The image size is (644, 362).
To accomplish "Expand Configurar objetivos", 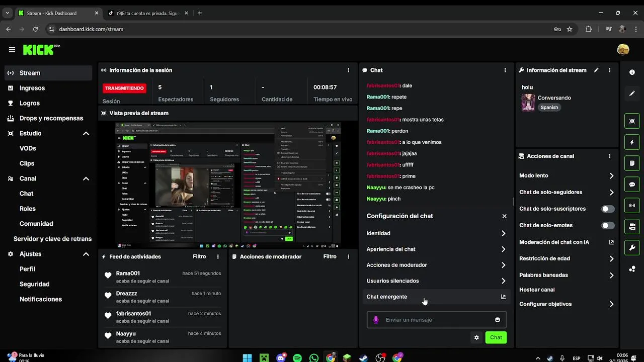I will click(x=567, y=304).
